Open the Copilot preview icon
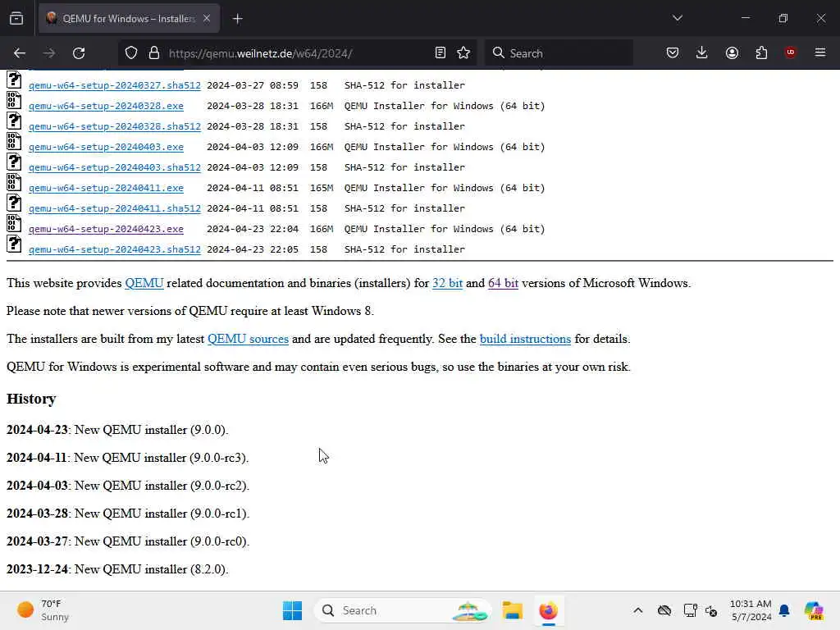Viewport: 840px width, 630px height. pos(814,610)
